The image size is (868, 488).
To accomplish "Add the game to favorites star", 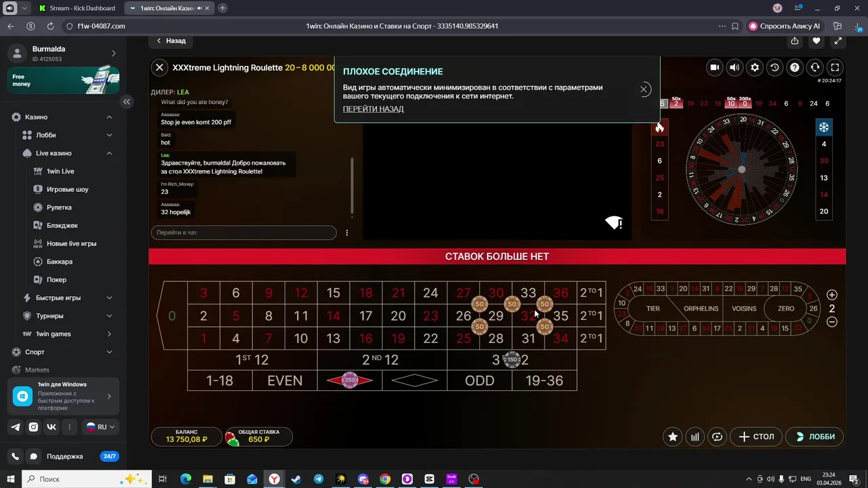I will [x=673, y=437].
